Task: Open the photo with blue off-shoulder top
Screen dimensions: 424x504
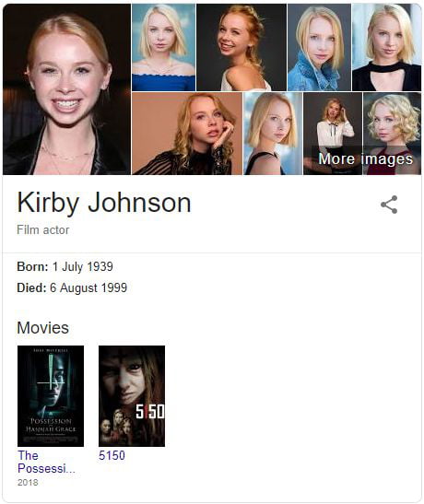Action: tap(164, 47)
